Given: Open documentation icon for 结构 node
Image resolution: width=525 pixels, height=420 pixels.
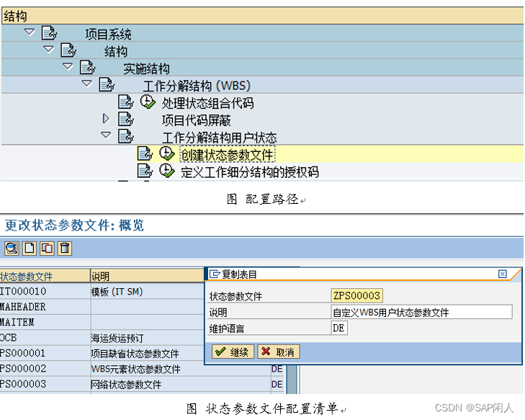Looking at the screenshot, I should tap(68, 50).
